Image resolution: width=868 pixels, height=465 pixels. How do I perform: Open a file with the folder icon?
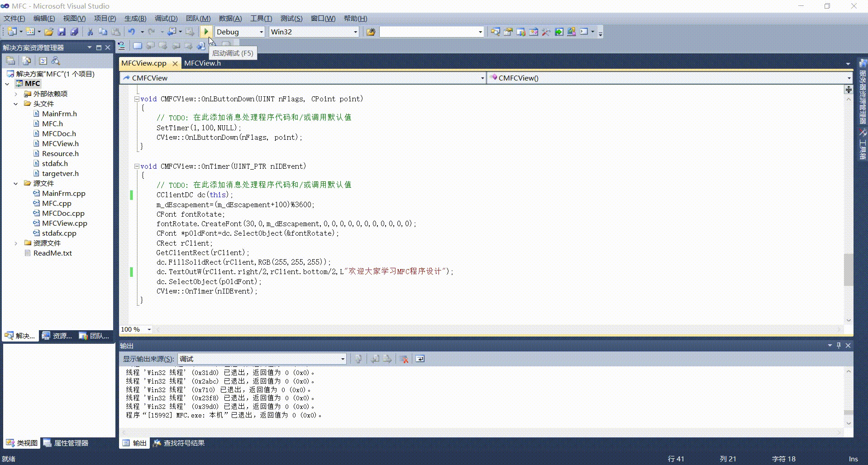pos(49,32)
